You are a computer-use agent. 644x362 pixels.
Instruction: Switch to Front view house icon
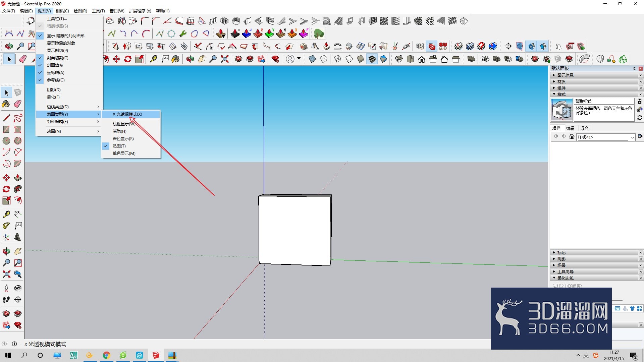coord(422,59)
